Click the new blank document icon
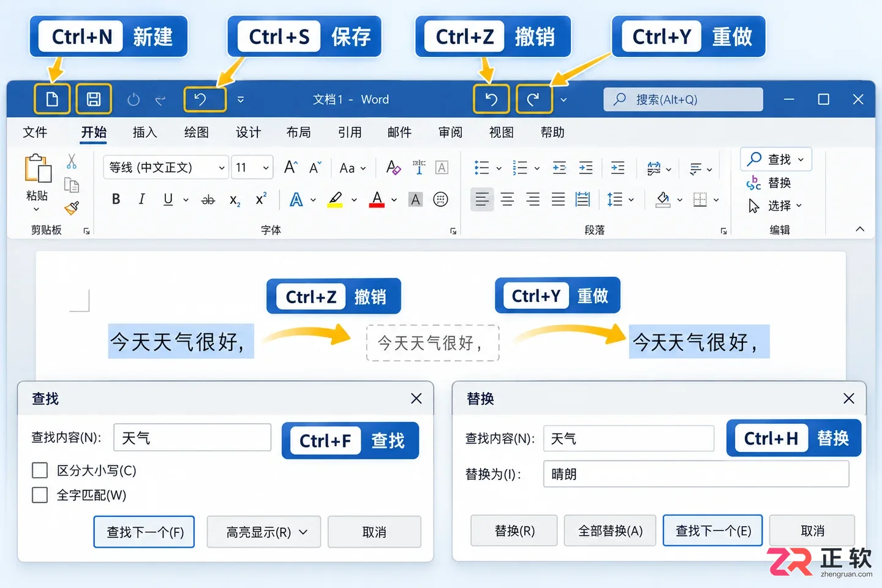This screenshot has height=588, width=882. click(52, 99)
